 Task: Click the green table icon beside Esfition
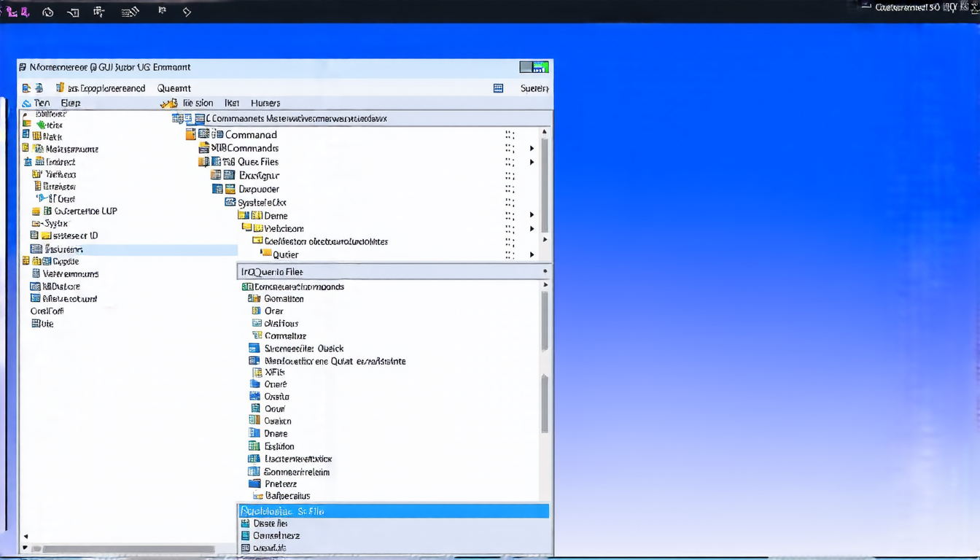[x=254, y=446]
